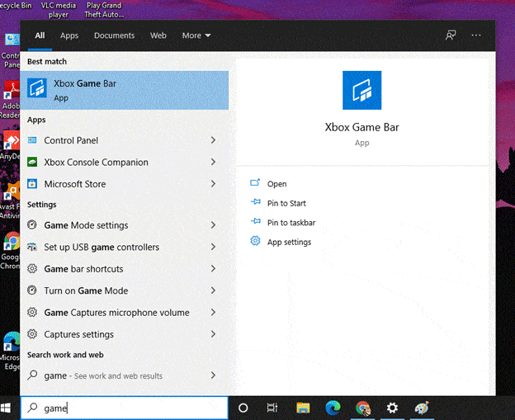
Task: Open Game bar shortcuts result
Action: point(125,269)
